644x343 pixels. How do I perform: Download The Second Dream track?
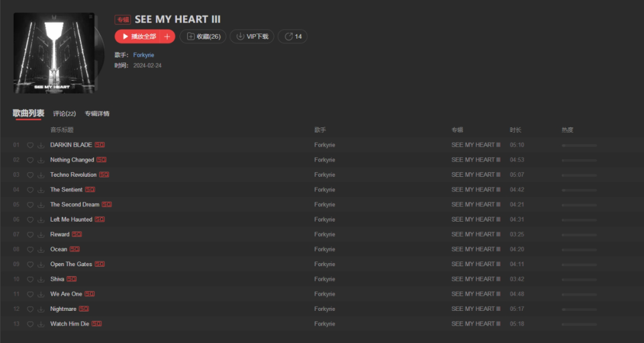[41, 205]
